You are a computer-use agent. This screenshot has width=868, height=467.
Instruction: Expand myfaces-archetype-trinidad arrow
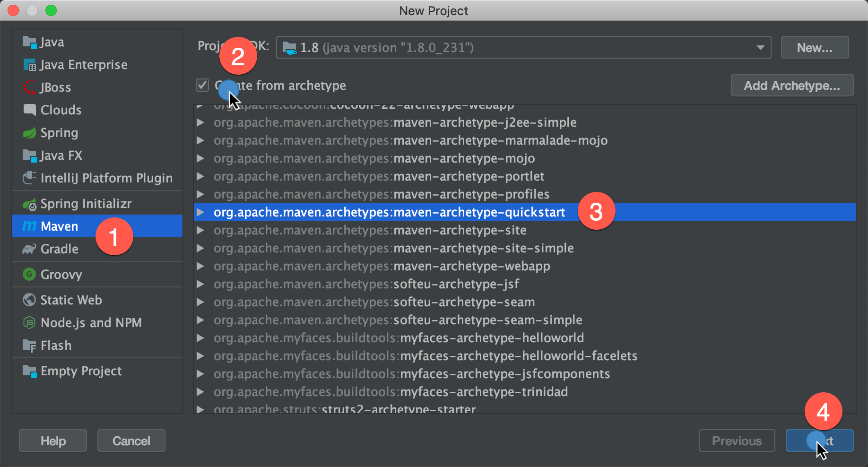point(200,392)
